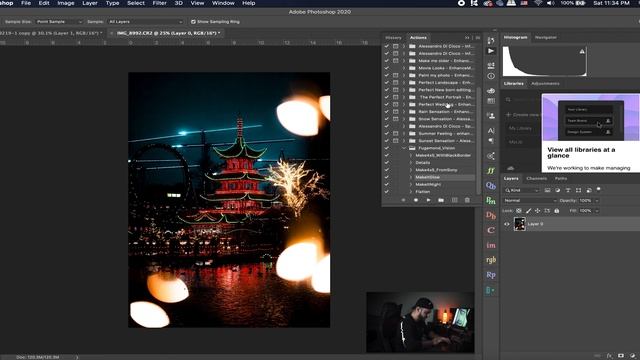
Task: Open the green 'Rm' extension panel icon
Action: click(491, 200)
